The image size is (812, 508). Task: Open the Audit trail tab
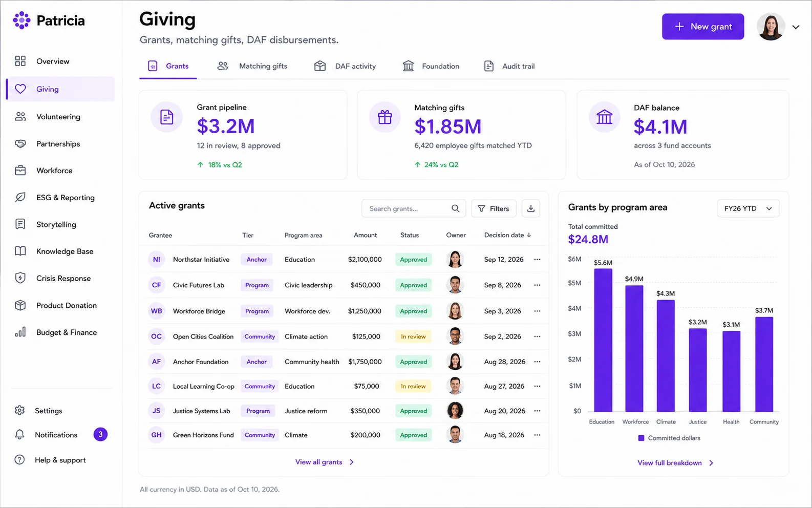point(509,66)
